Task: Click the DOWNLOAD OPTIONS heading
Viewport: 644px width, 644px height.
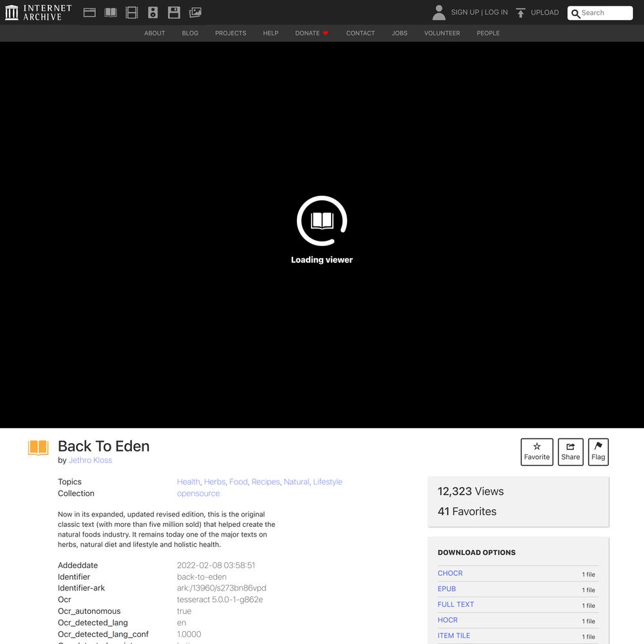Action: 477,553
